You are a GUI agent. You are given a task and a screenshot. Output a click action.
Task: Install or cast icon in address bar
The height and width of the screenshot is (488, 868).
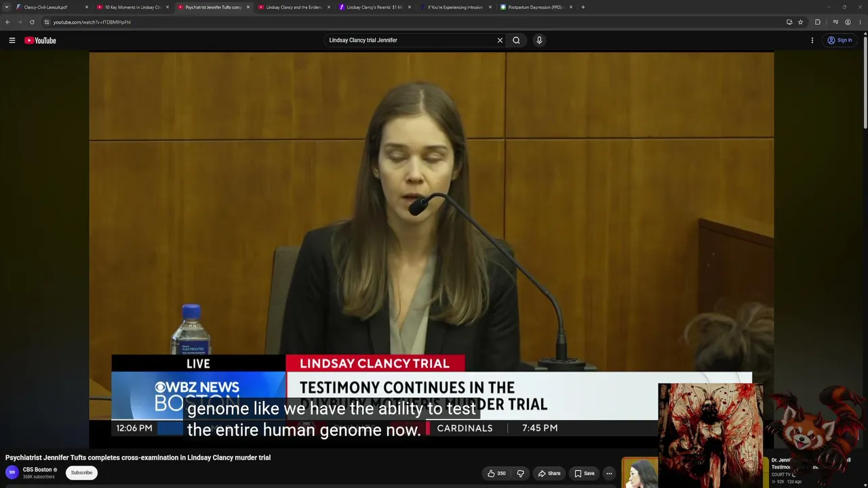point(789,22)
